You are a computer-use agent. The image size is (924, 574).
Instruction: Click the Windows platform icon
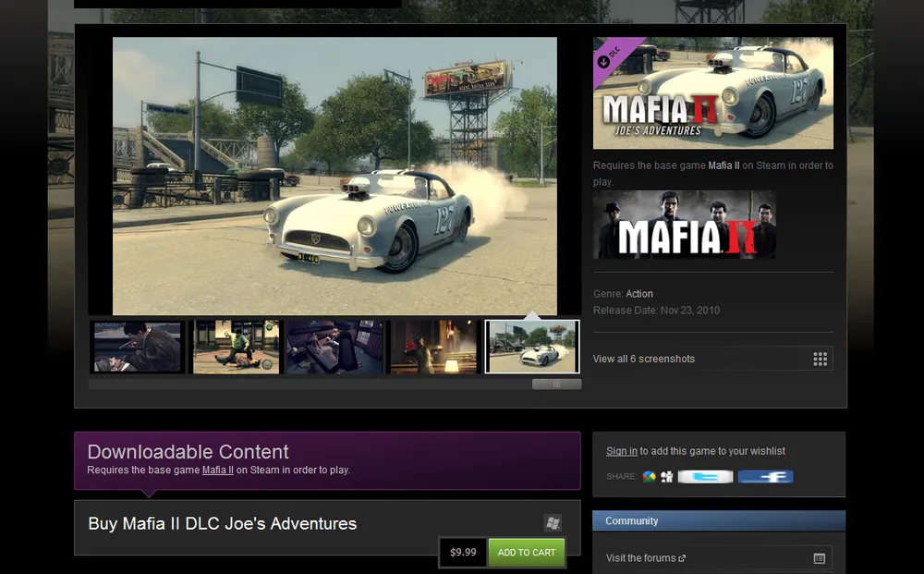pyautogui.click(x=553, y=523)
